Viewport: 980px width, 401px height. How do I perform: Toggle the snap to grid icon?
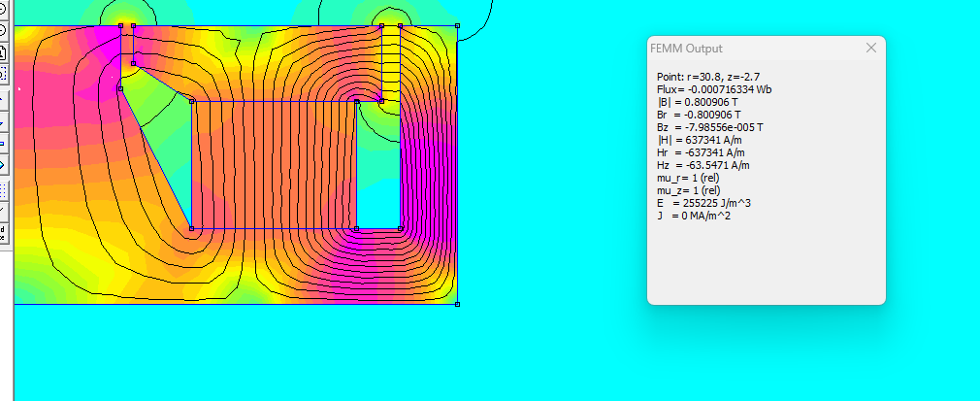click(x=2, y=211)
